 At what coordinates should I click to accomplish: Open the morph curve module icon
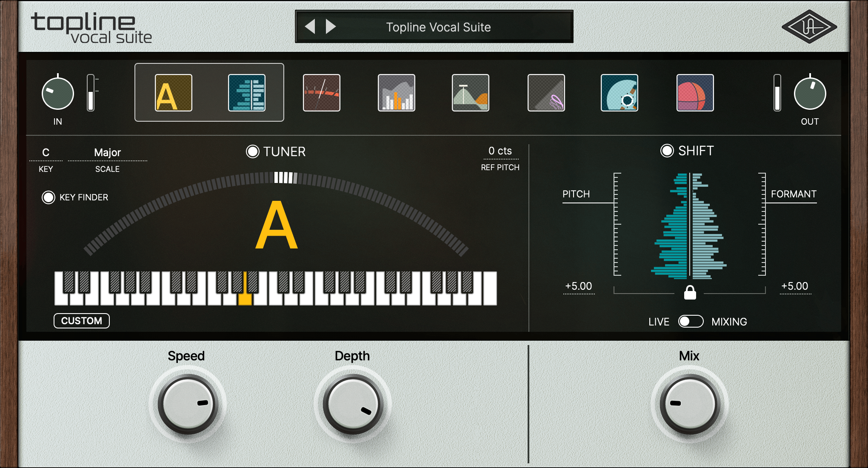pos(470,93)
